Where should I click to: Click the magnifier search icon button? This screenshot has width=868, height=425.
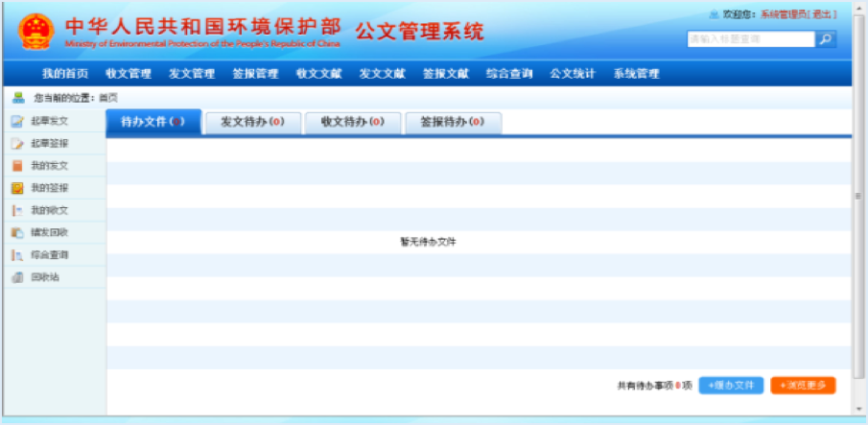pyautogui.click(x=826, y=39)
